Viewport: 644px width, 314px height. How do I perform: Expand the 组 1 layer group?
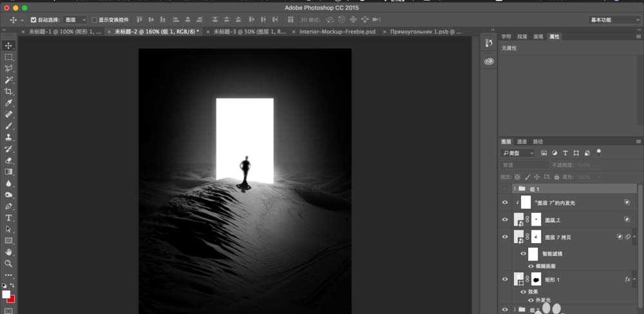(515, 189)
